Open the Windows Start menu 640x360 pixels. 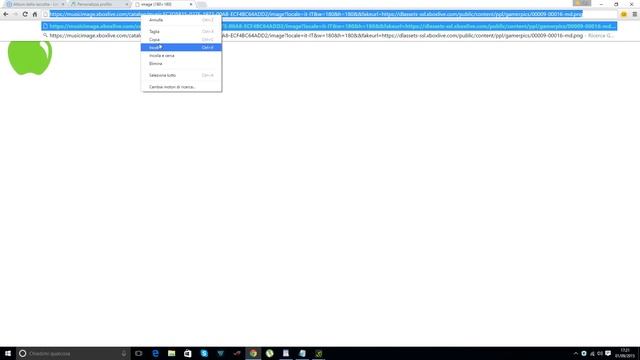coord(8,353)
